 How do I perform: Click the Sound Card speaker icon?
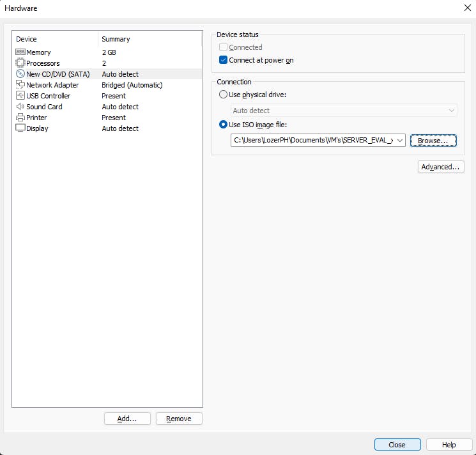(20, 106)
